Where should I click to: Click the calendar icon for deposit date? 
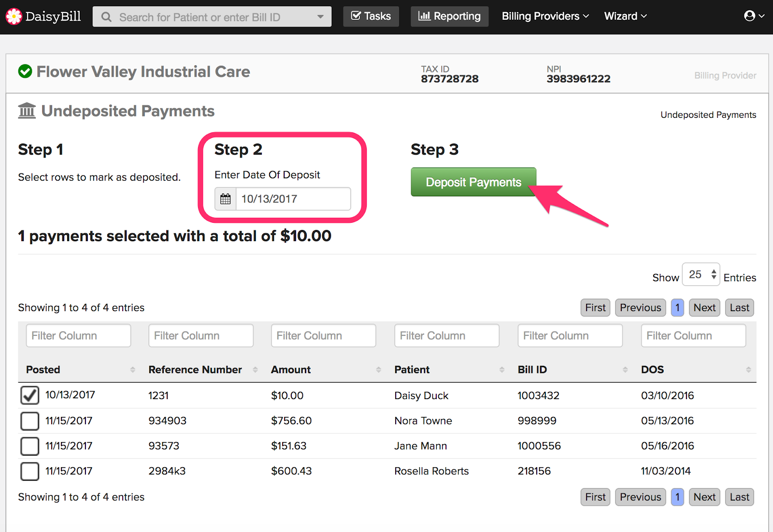click(x=226, y=199)
